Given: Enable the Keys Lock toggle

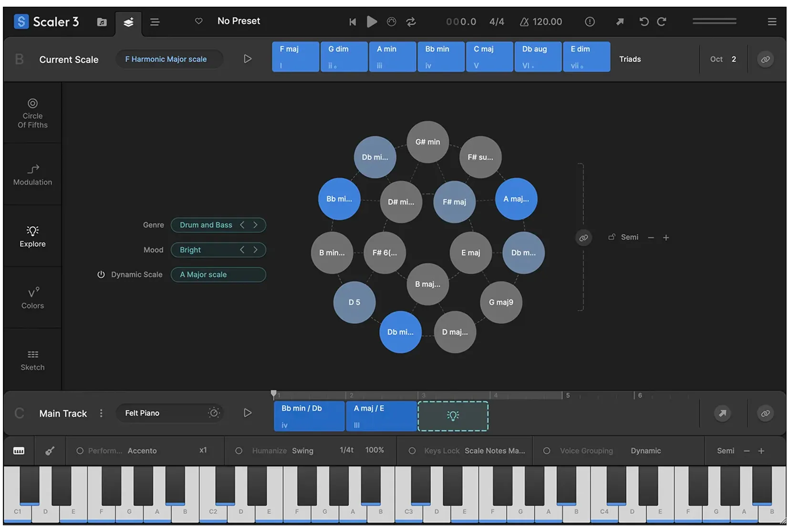Looking at the screenshot, I should (412, 451).
